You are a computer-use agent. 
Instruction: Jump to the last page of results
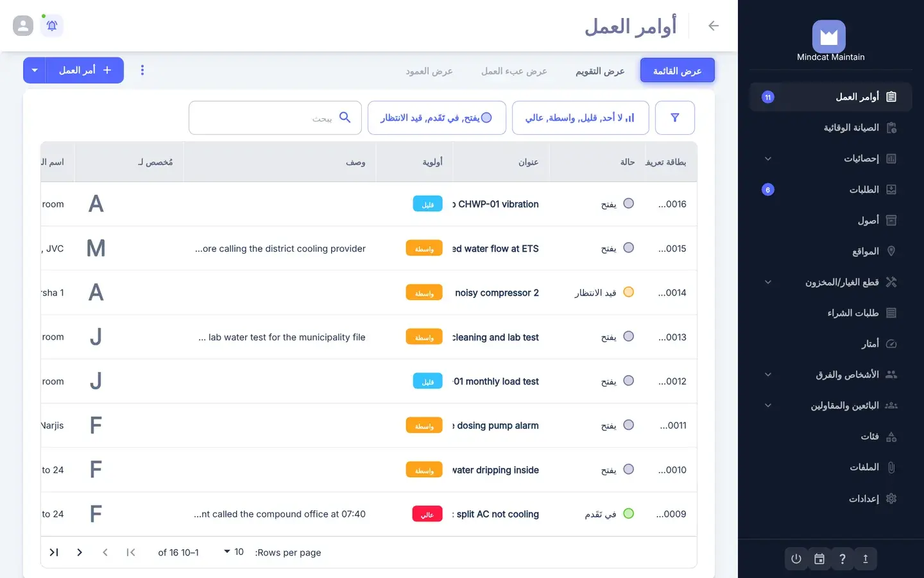point(54,552)
